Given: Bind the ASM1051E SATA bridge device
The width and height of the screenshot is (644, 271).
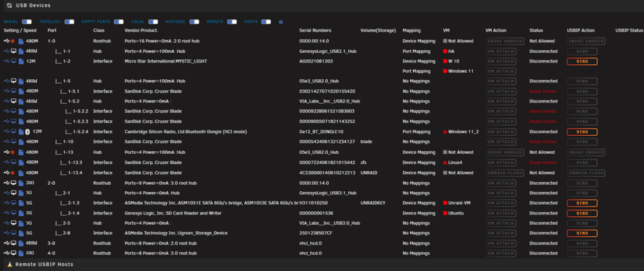Looking at the screenshot, I should pyautogui.click(x=582, y=203).
